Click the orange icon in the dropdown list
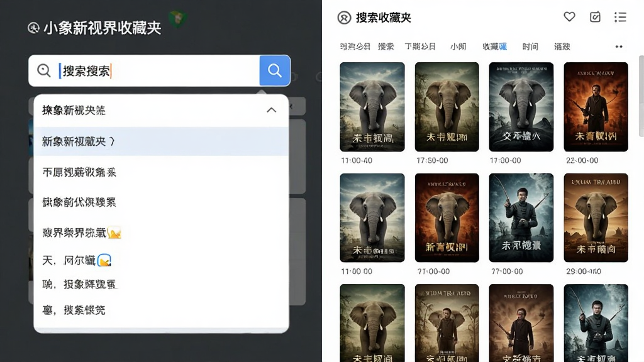Image resolution: width=644 pixels, height=362 pixels. pos(114,233)
